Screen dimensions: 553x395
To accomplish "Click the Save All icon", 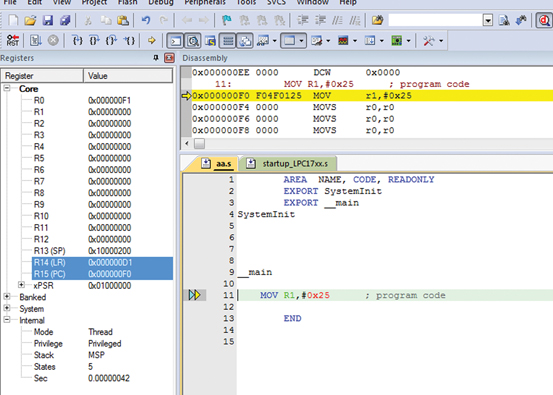I will tap(65, 20).
